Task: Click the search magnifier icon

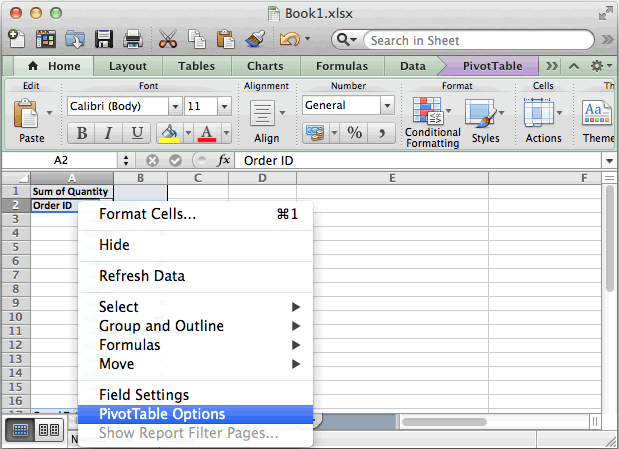Action: (343, 40)
